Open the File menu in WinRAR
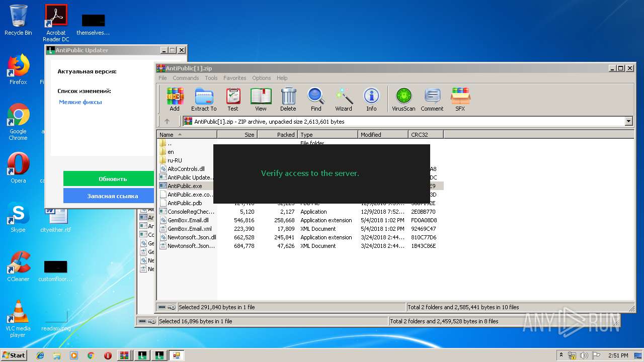 click(x=163, y=78)
